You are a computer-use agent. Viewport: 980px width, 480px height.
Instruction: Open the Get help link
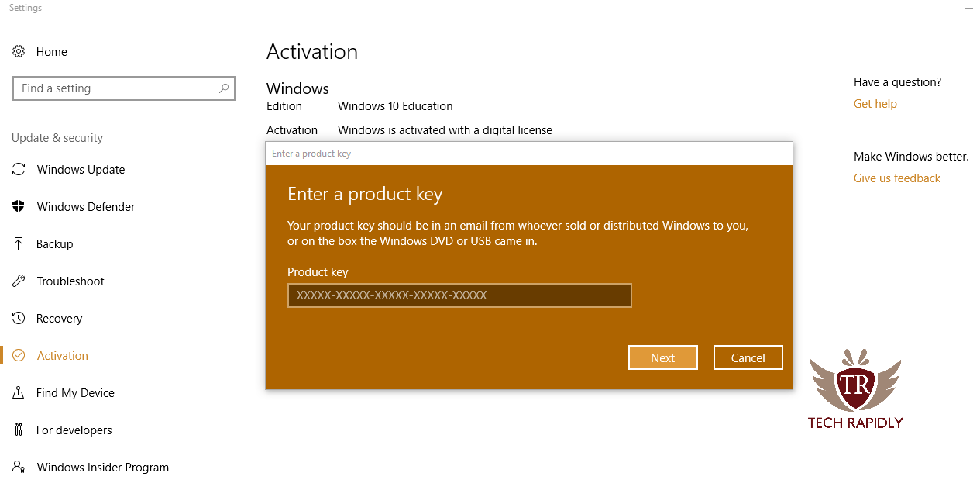874,103
